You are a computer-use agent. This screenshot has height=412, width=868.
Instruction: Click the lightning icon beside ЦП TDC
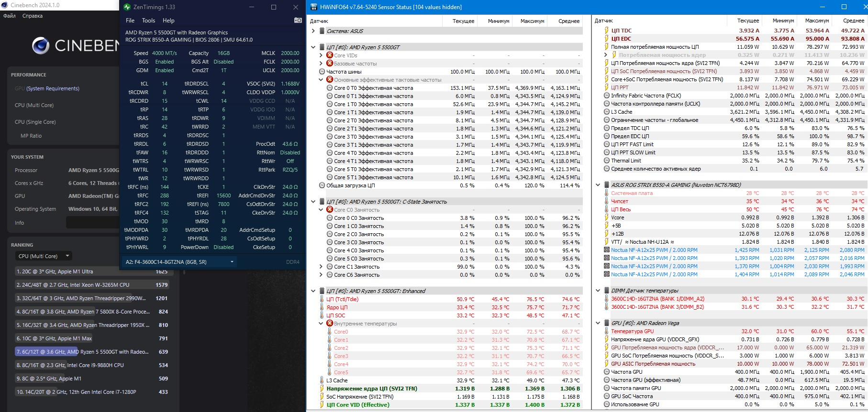click(x=607, y=31)
